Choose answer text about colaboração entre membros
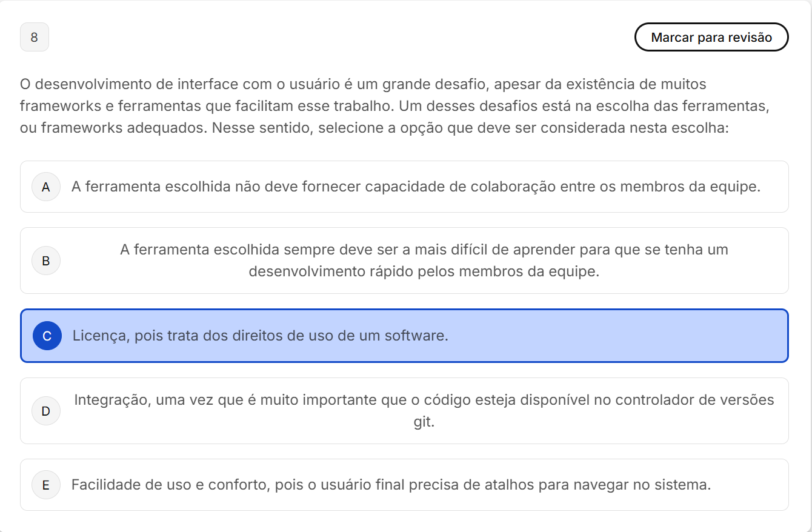Screen dimensions: 812x532 [x=416, y=187]
